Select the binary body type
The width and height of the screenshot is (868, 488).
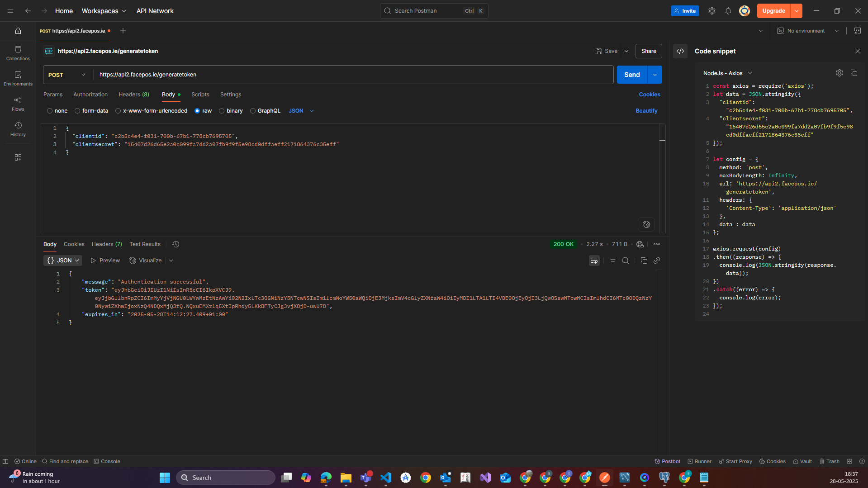(231, 111)
